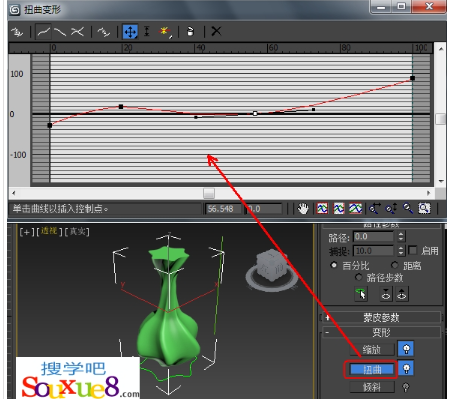456x399 pixels.
Task: Select the 路径步数 radio button
Action: (x=359, y=277)
